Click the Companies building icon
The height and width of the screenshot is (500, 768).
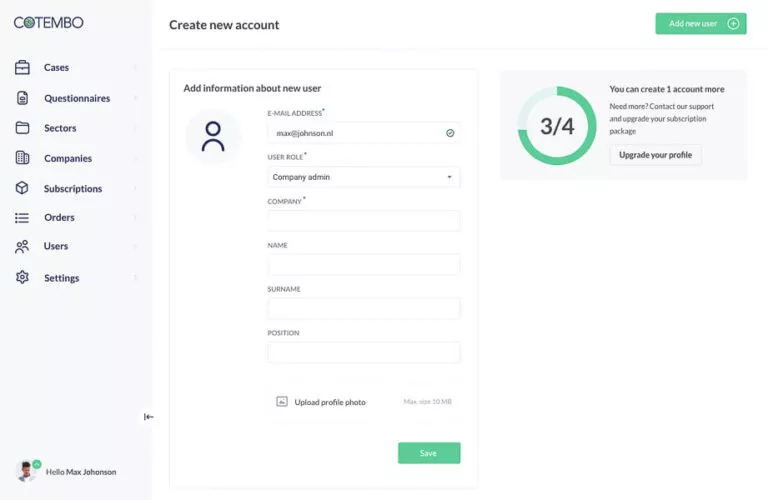tap(22, 158)
